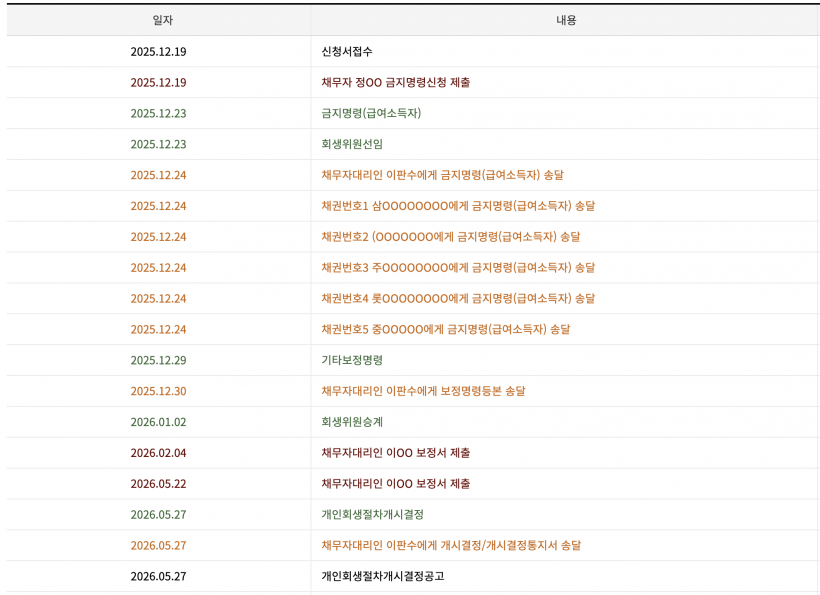Open 채권번호3 주OOOOOOOO 송달 entry
Image resolution: width=820 pixels, height=595 pixels.
[458, 267]
